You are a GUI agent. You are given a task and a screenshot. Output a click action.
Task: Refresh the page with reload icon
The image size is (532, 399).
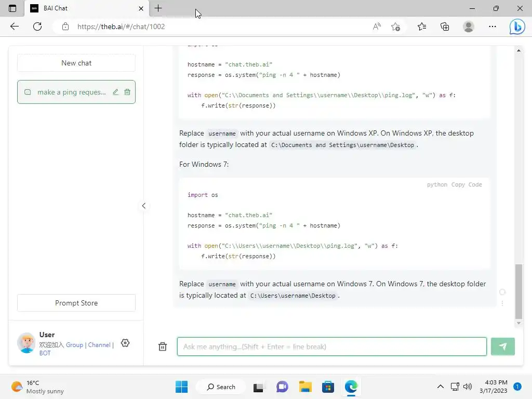pyautogui.click(x=37, y=26)
